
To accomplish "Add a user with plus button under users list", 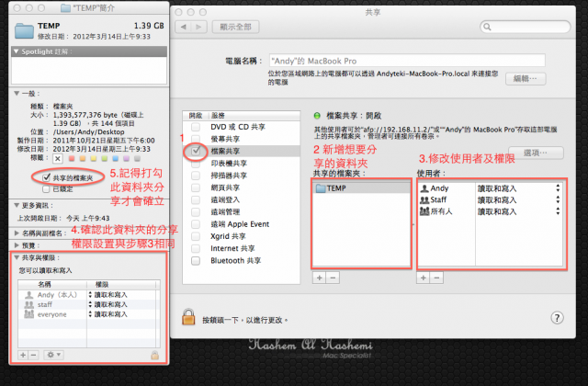I will [423, 278].
